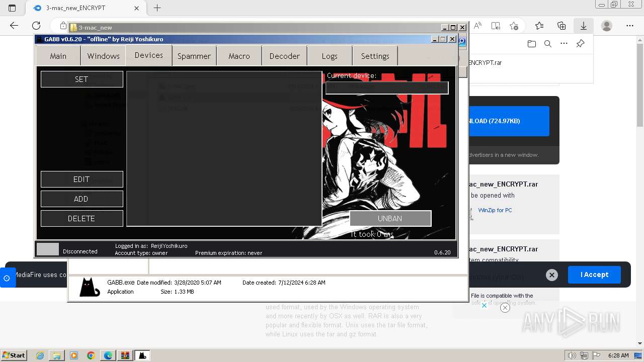The image size is (644, 362).
Task: Add this page to favorites star-plus icon
Action: click(514, 26)
